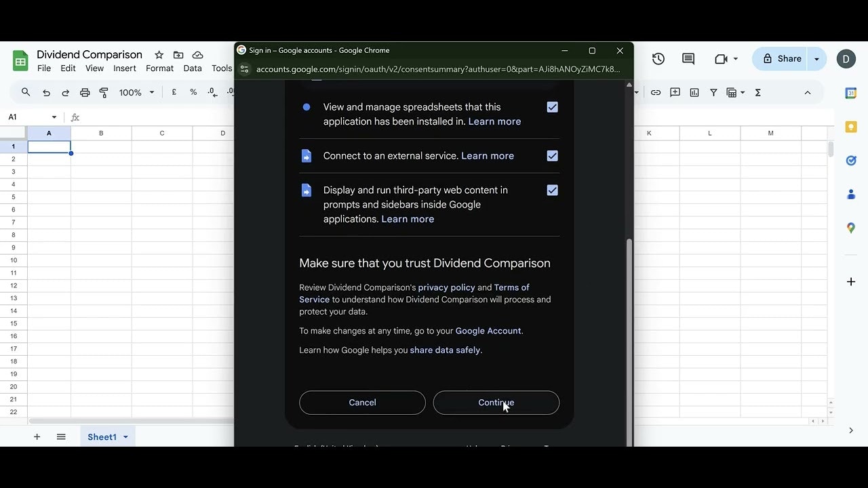Format as percent with the % icon
The image size is (868, 488).
click(x=193, y=92)
